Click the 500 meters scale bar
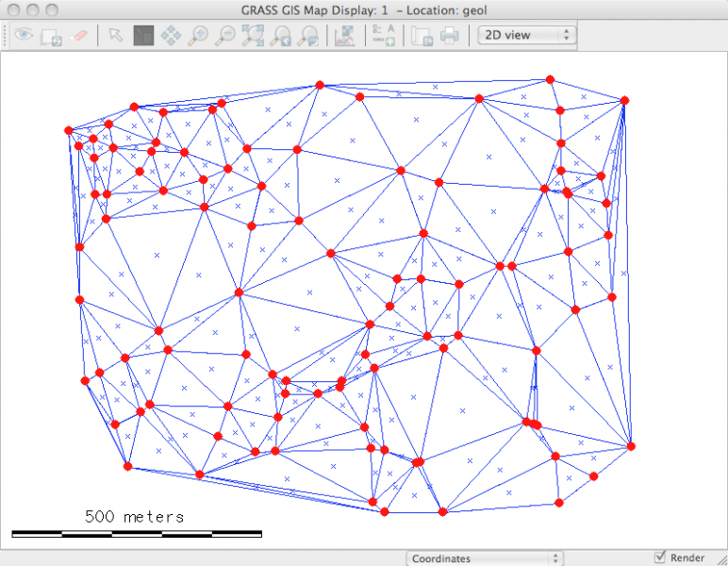This screenshot has height=566, width=728. (136, 533)
